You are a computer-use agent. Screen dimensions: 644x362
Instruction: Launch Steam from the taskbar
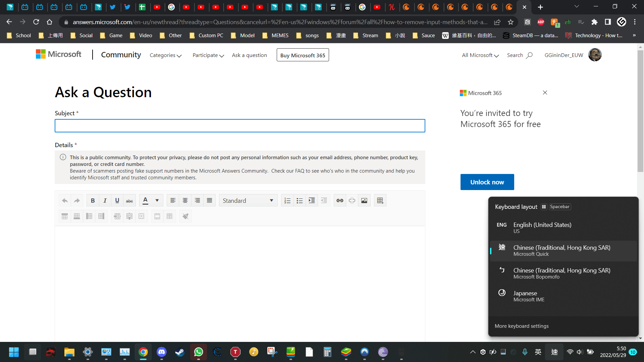tap(180, 352)
